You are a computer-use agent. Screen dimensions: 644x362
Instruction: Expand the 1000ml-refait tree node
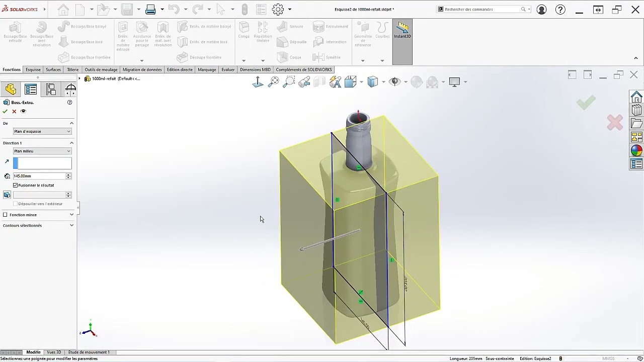click(79, 78)
